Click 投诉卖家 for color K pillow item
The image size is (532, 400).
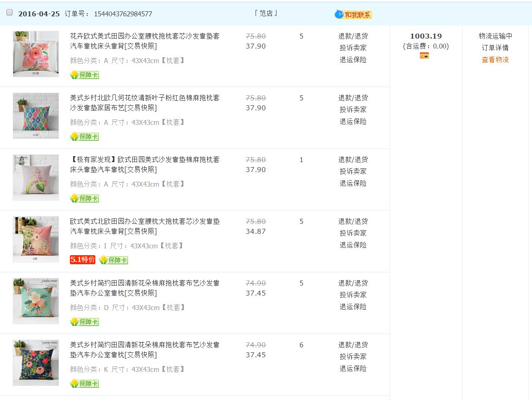[353, 356]
